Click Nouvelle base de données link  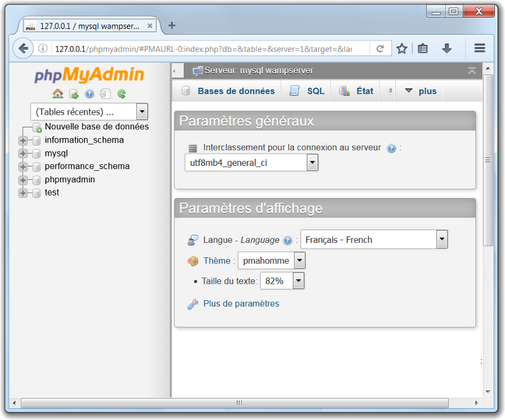point(97,127)
